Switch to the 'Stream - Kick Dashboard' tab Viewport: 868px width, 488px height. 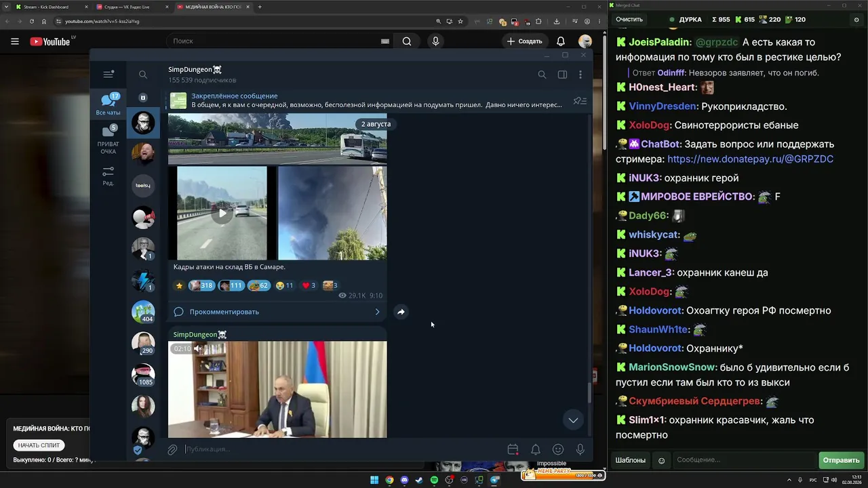click(x=50, y=7)
